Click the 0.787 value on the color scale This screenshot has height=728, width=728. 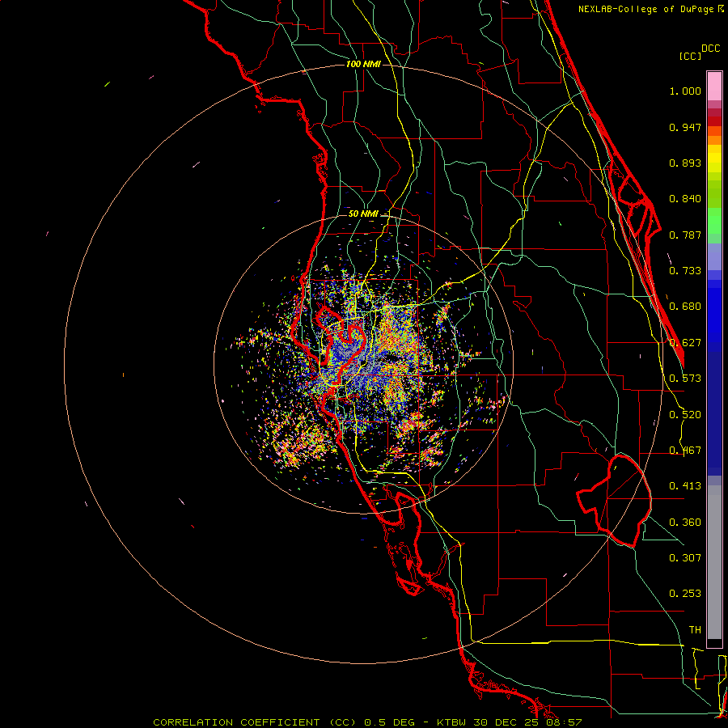[x=685, y=235]
